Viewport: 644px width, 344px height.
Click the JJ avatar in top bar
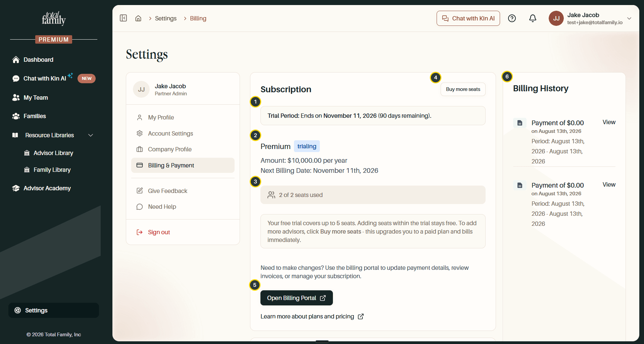coord(556,18)
